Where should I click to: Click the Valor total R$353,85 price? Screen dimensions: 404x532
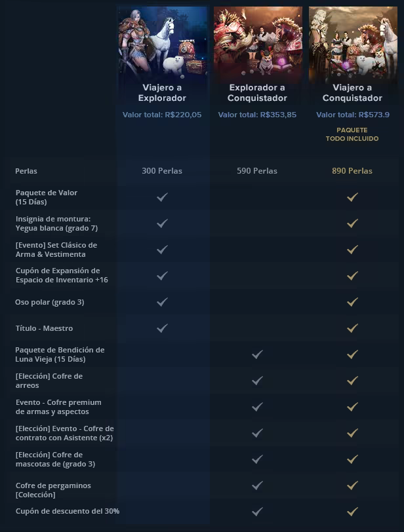[x=257, y=115]
